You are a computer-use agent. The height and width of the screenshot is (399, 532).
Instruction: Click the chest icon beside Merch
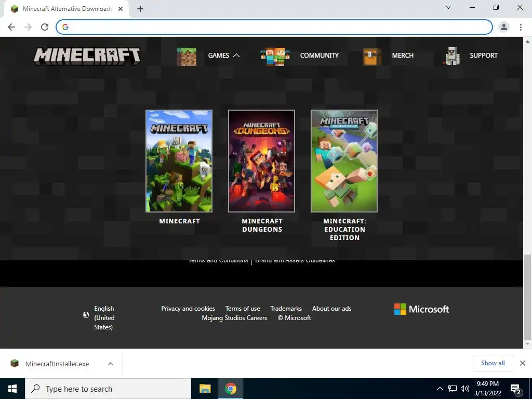click(371, 57)
